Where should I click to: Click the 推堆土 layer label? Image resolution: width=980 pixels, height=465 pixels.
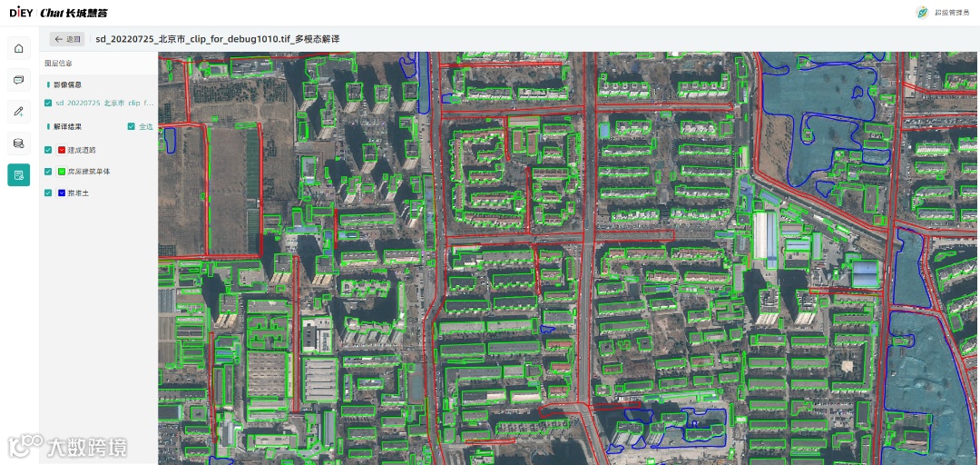[x=78, y=193]
